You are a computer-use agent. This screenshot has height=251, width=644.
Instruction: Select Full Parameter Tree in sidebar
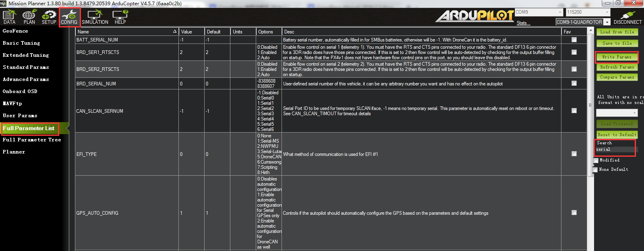point(32,140)
